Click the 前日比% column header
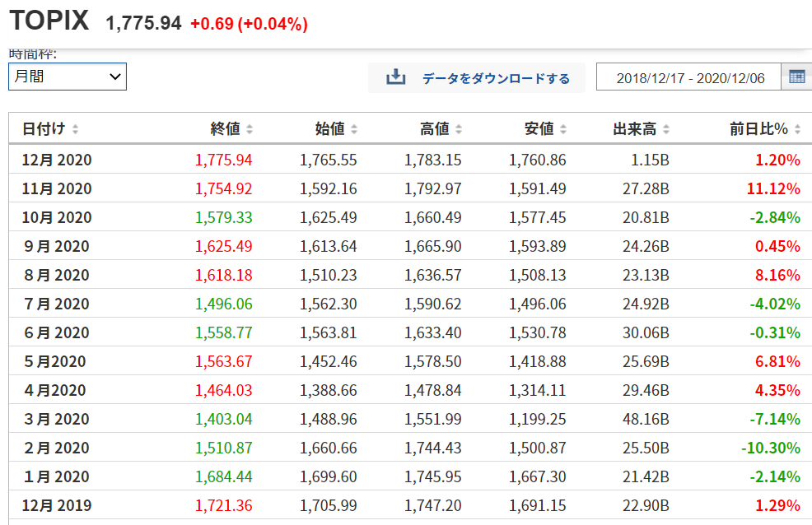This screenshot has height=525, width=812. click(x=758, y=129)
